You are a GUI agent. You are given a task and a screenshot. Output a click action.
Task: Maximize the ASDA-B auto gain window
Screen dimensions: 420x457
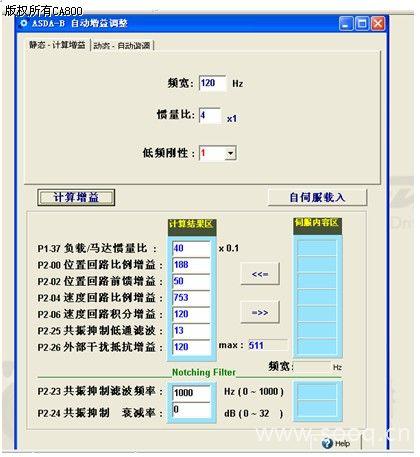point(362,24)
